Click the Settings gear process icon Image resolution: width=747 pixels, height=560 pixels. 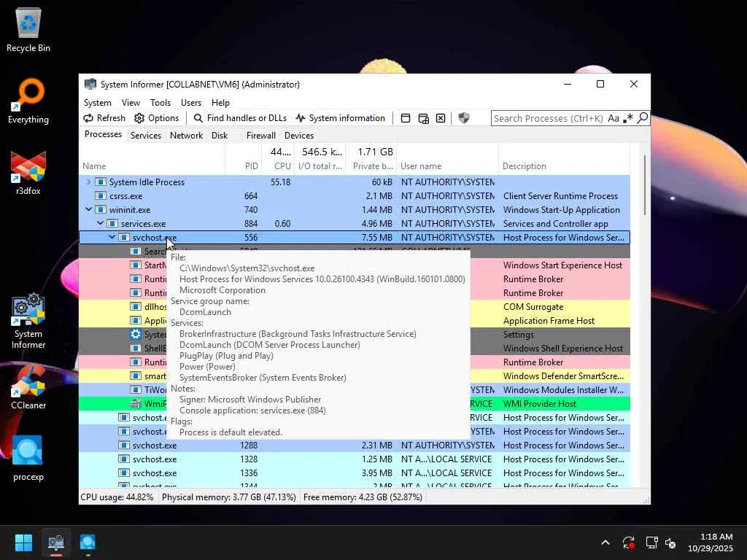click(x=136, y=334)
